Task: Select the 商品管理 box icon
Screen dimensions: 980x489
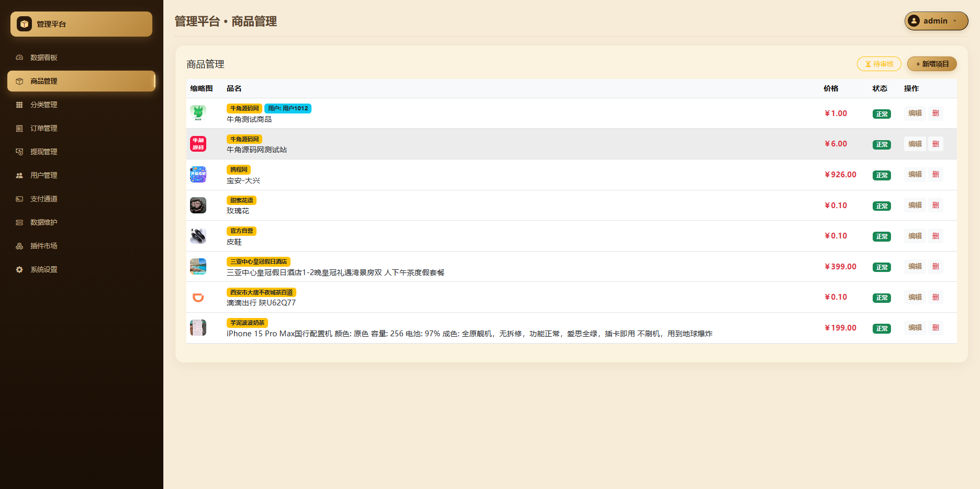Action: click(19, 81)
